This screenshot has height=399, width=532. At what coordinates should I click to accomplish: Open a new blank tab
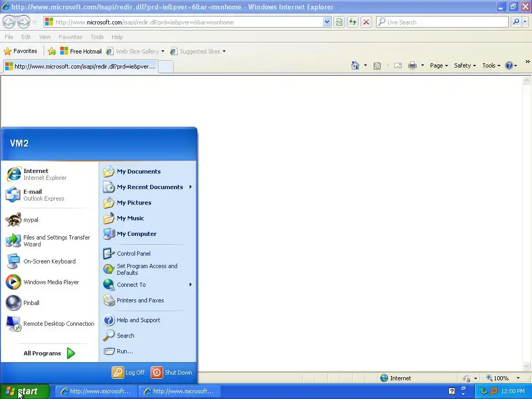[166, 66]
